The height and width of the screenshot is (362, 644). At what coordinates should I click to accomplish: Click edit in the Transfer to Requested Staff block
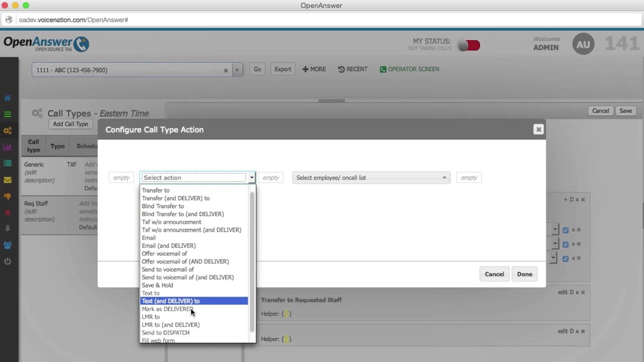[x=563, y=292]
